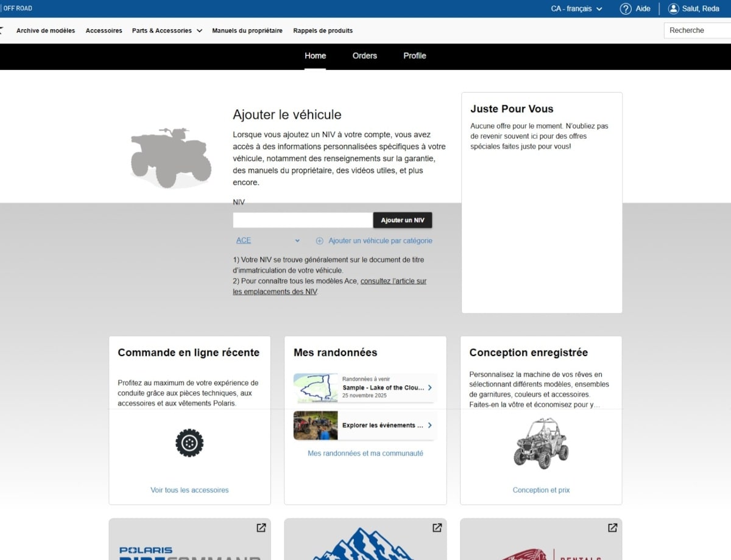The image size is (731, 560).
Task: Open the external-link icon on the RIDE COMMAND card
Action: (x=262, y=528)
